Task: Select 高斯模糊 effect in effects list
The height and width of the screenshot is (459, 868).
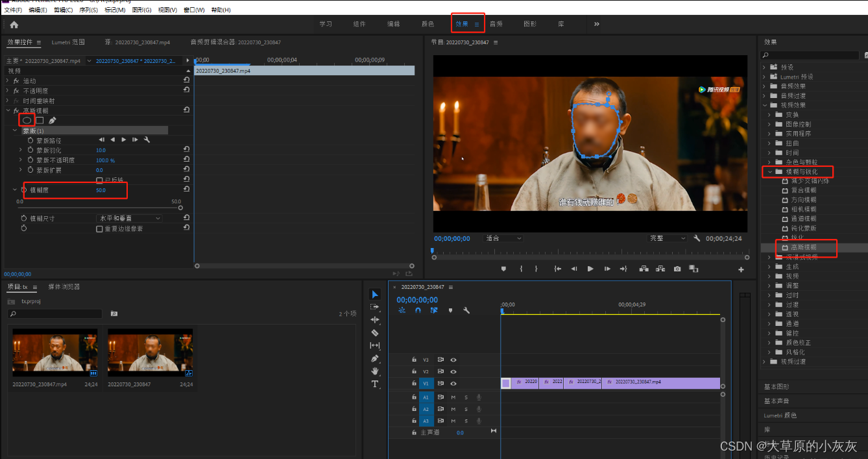Action: click(804, 247)
